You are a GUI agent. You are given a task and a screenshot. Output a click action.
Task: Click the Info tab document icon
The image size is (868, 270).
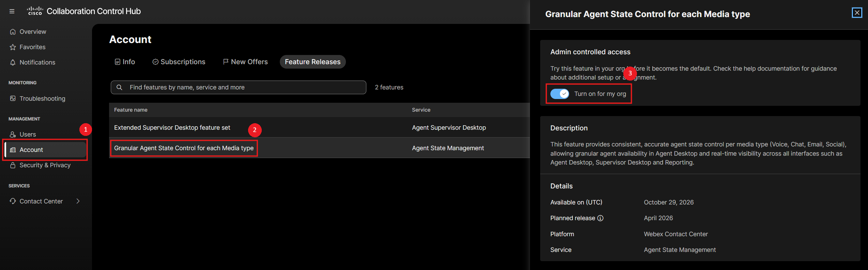pos(118,62)
